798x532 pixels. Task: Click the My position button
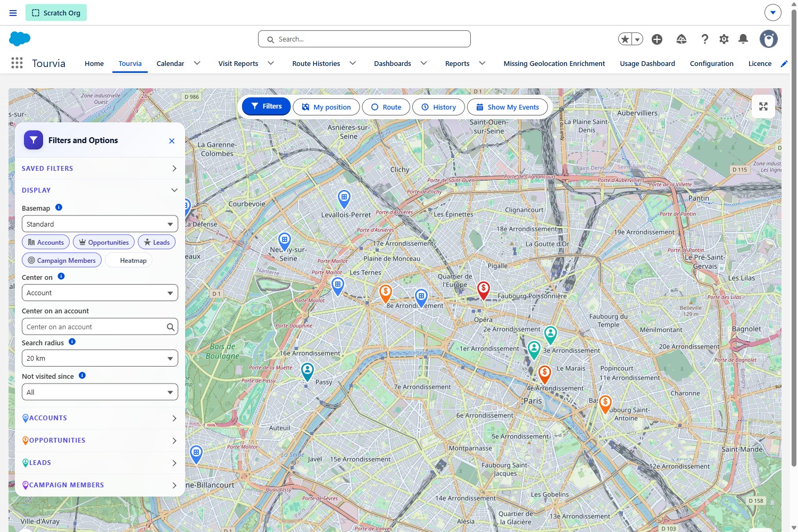[327, 107]
